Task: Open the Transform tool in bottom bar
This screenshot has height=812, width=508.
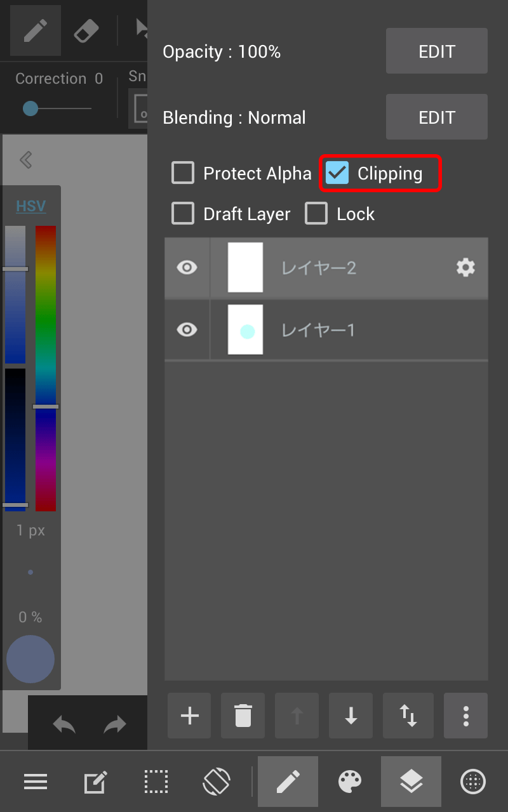Action: click(217, 782)
